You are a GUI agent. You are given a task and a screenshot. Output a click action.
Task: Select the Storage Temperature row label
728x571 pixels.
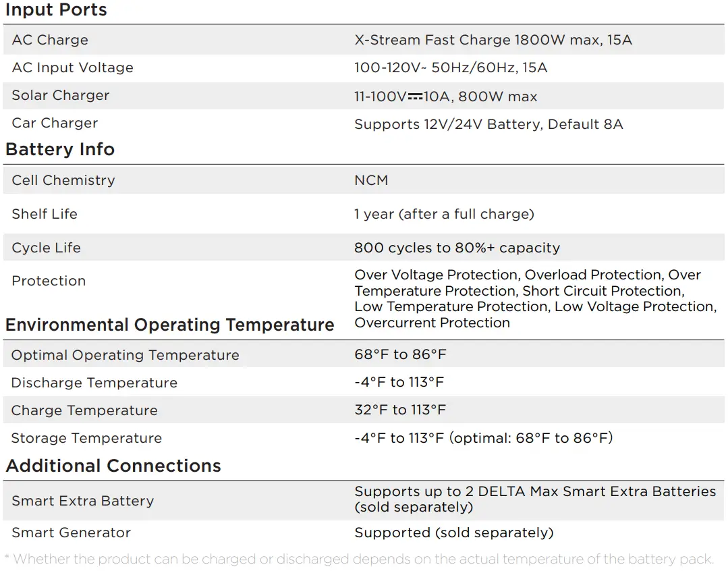86,438
